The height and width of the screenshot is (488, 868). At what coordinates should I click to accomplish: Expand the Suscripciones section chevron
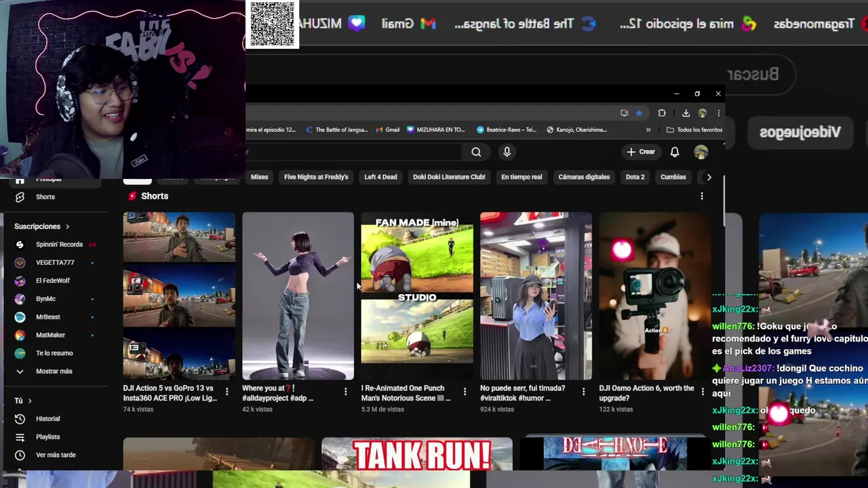pos(67,226)
